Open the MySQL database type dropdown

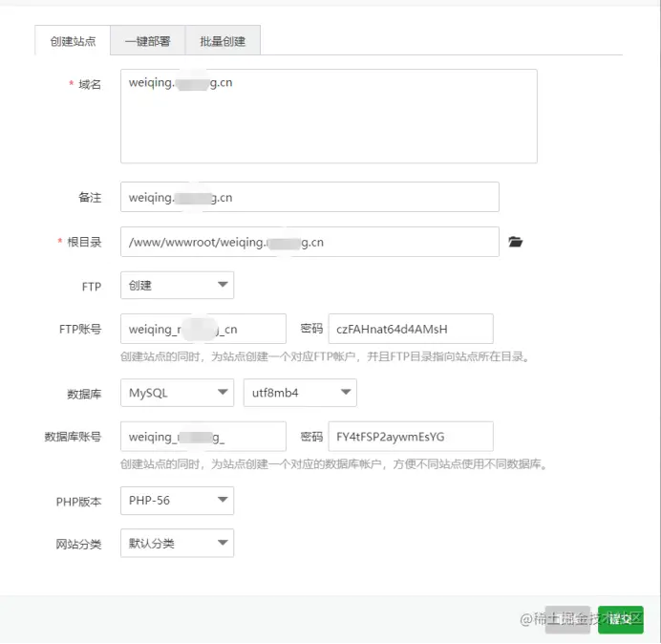click(177, 393)
